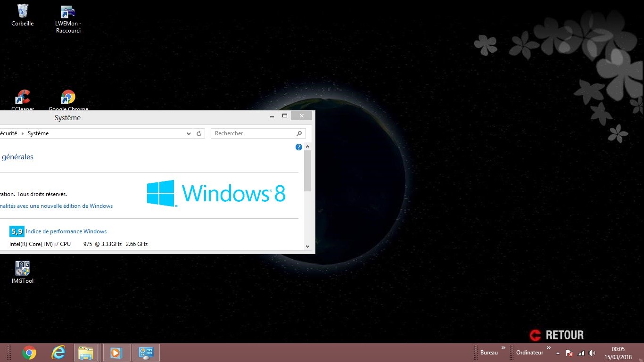Viewport: 644px width, 362px height.
Task: Activate the Control Panel taskbar button
Action: click(146, 353)
